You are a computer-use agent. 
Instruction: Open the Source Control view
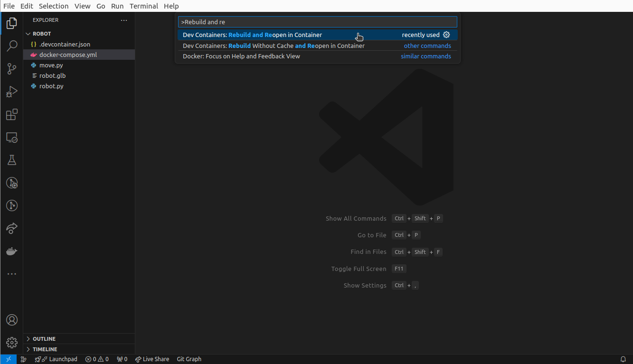click(12, 68)
